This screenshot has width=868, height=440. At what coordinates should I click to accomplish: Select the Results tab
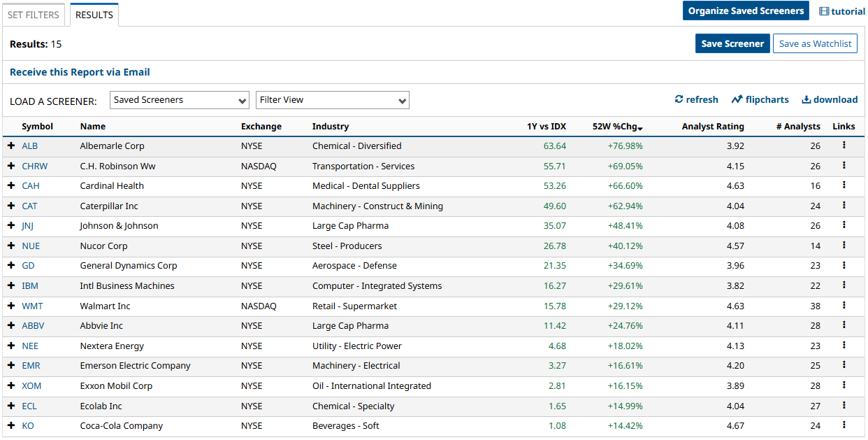(x=94, y=15)
